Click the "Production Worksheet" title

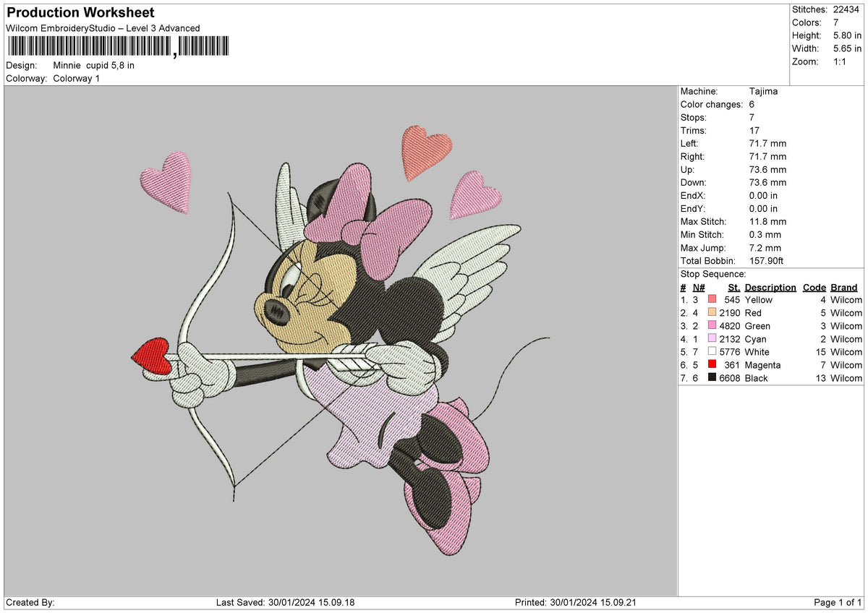coord(80,13)
